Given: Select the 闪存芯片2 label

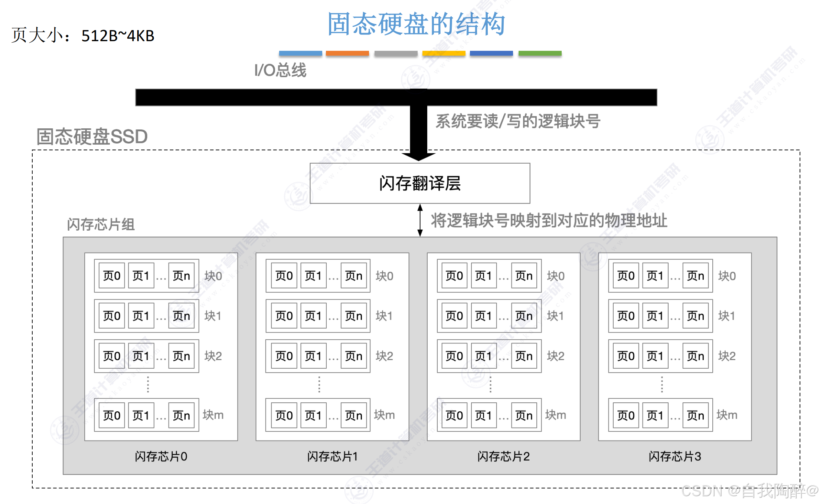Looking at the screenshot, I should (x=503, y=457).
